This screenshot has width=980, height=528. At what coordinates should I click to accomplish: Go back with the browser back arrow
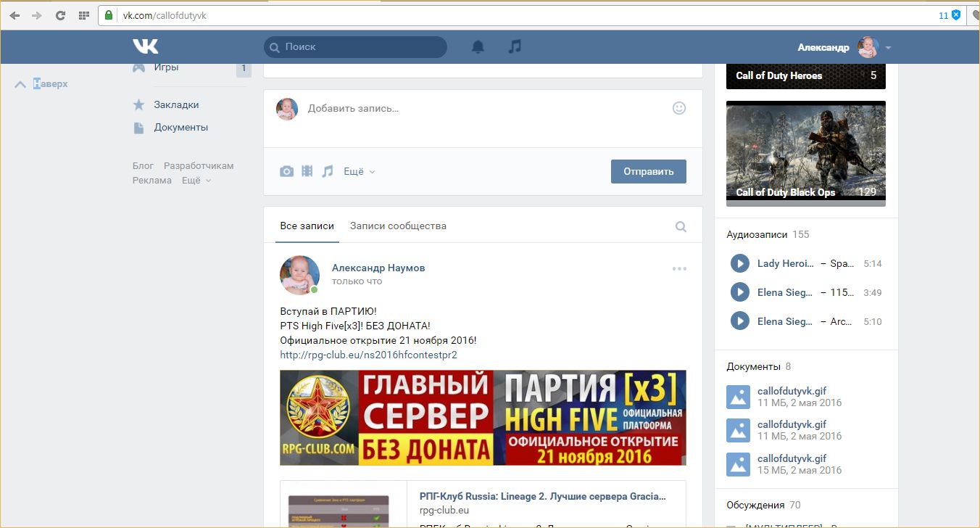pos(14,15)
